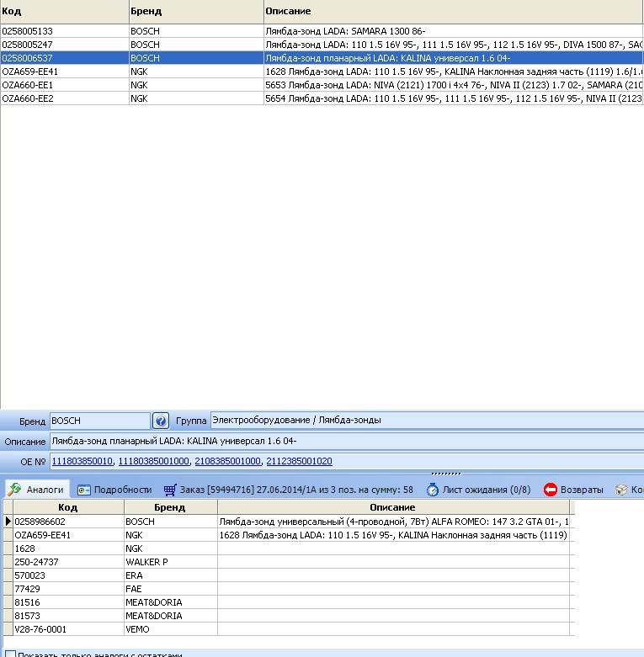Click the Бренд input field containing BOSCH

tap(100, 421)
